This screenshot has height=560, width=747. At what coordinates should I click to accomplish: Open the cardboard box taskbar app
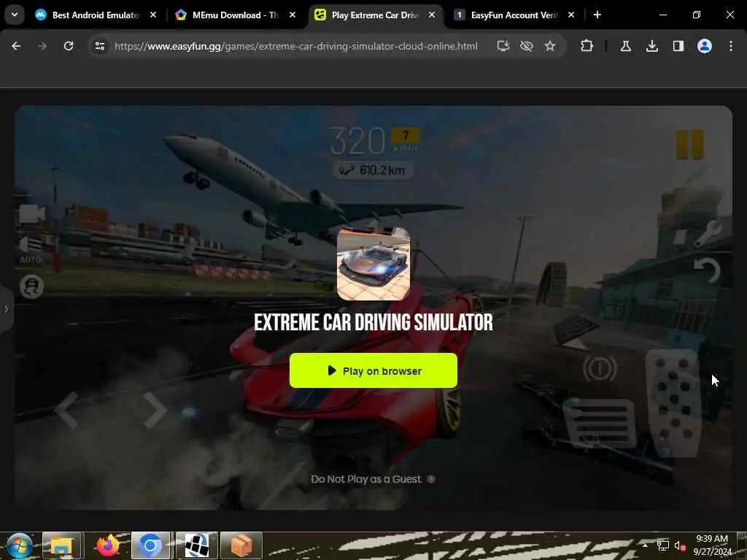point(241,545)
